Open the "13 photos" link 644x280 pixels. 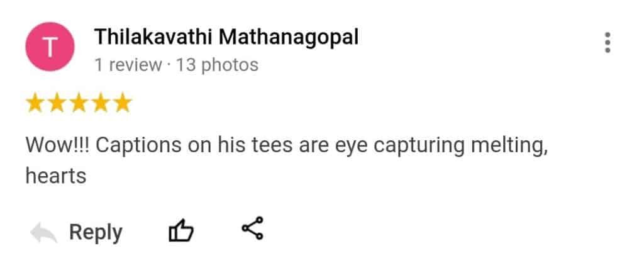point(218,65)
